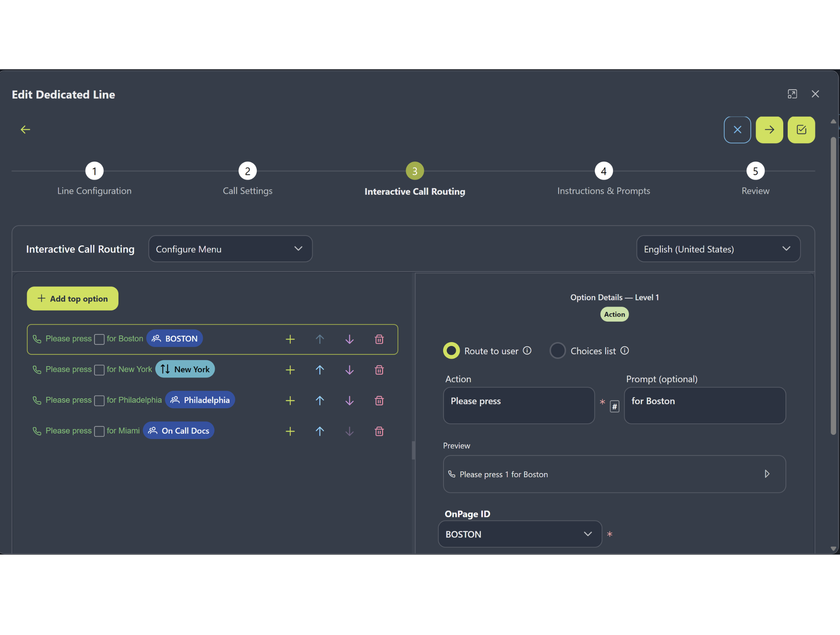Click the green save checkmark icon
The height and width of the screenshot is (635, 840).
point(801,130)
